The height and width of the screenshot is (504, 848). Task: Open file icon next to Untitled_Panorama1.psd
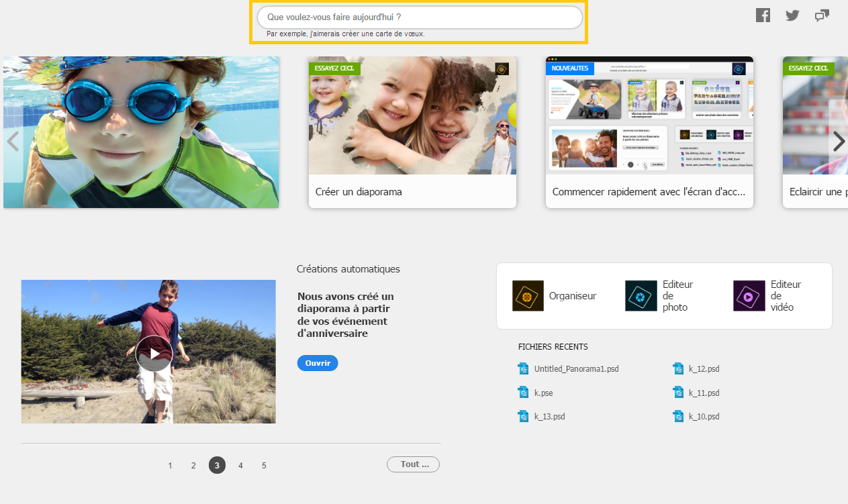[524, 368]
